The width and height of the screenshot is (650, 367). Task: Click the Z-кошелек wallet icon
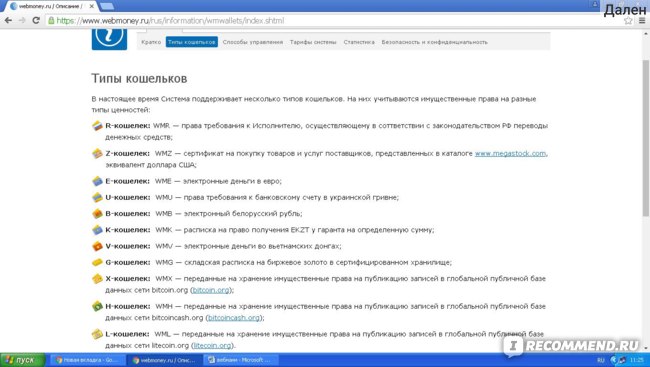point(97,153)
